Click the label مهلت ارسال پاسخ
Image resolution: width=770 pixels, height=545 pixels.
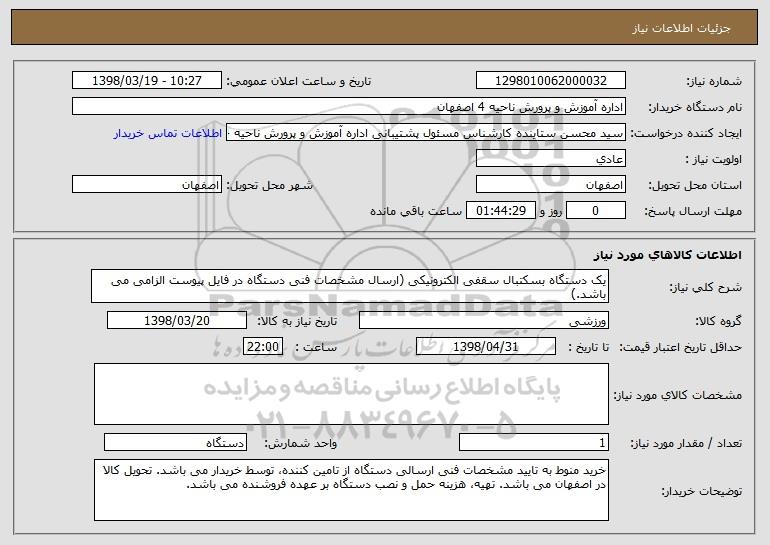coord(693,212)
